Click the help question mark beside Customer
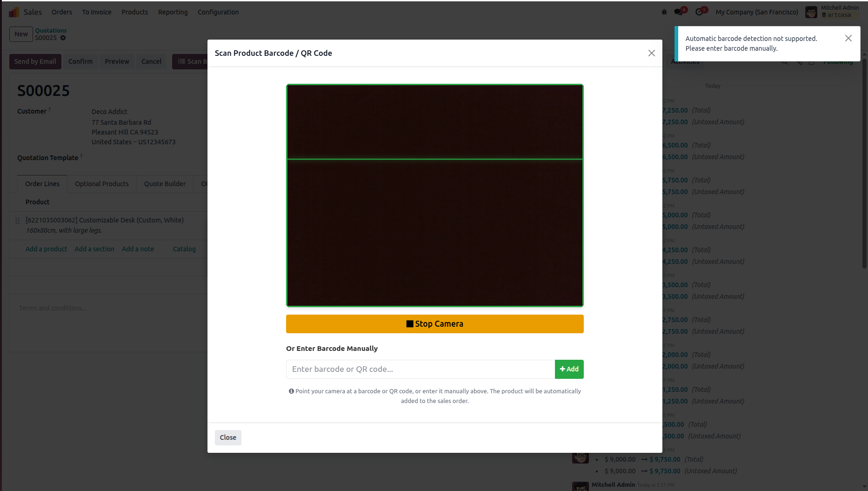Viewport: 868px width, 491px height. [49, 109]
